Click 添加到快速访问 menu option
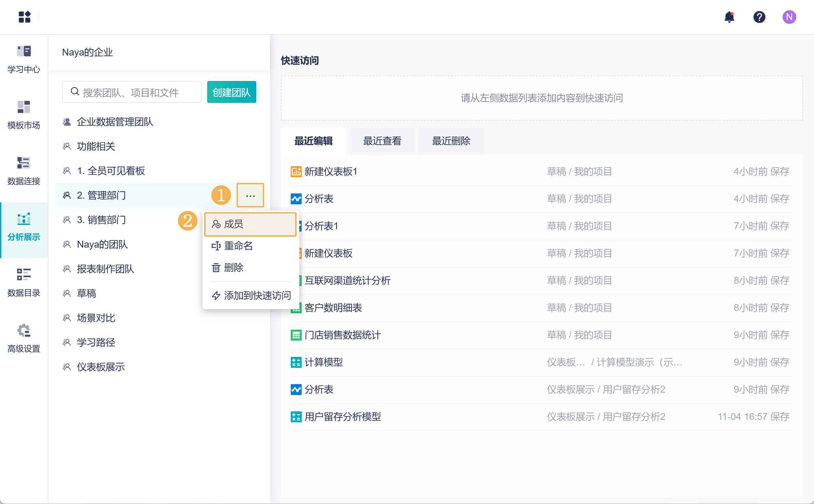The height and width of the screenshot is (504, 814). 252,296
